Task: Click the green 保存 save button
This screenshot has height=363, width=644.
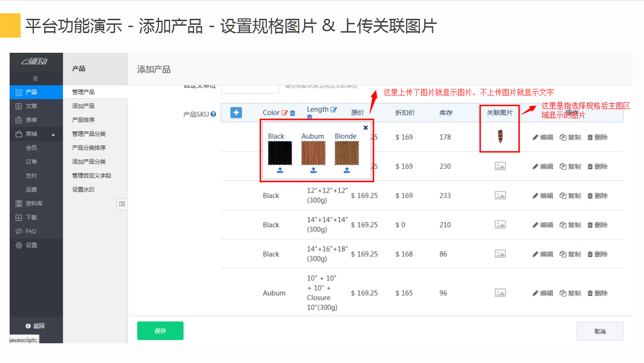Action: point(160,330)
